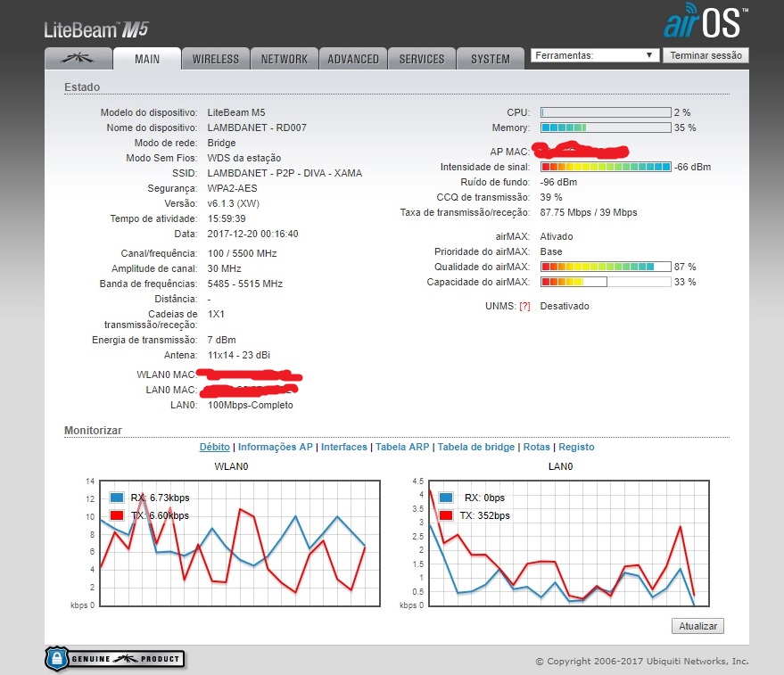Viewport: 784px width, 675px height.
Task: Open the NETWORK tab
Action: pyautogui.click(x=285, y=59)
